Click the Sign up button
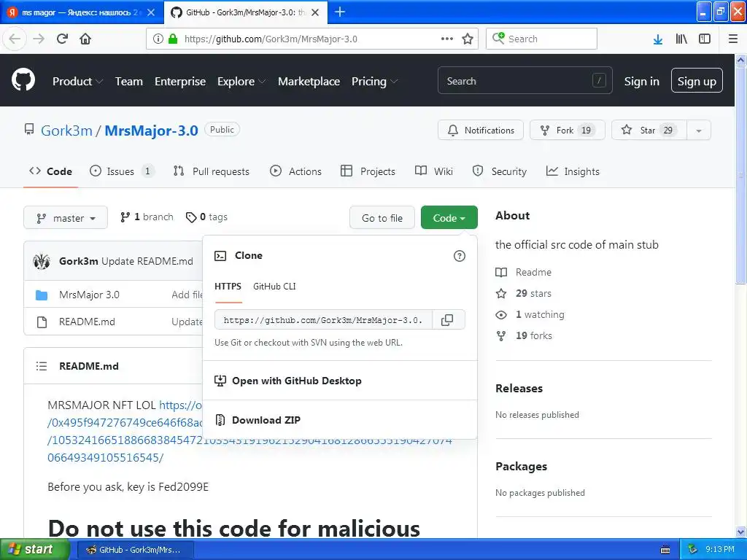The height and width of the screenshot is (560, 747). (x=697, y=80)
